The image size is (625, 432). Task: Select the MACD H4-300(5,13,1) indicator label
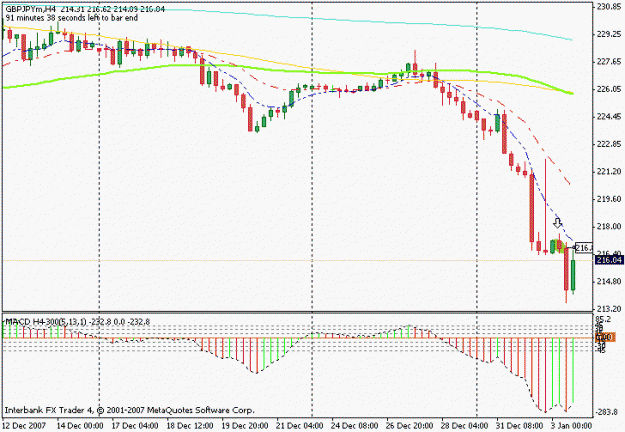46,322
